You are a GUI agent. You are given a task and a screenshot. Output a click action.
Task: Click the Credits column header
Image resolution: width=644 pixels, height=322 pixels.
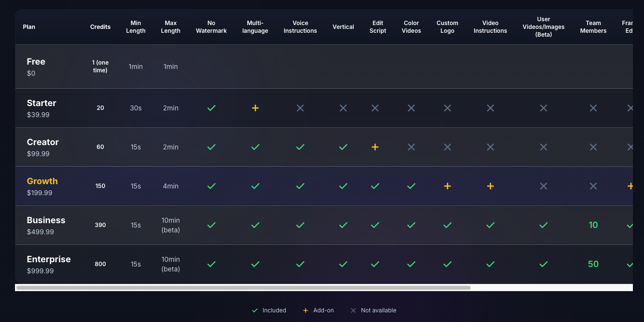[100, 27]
